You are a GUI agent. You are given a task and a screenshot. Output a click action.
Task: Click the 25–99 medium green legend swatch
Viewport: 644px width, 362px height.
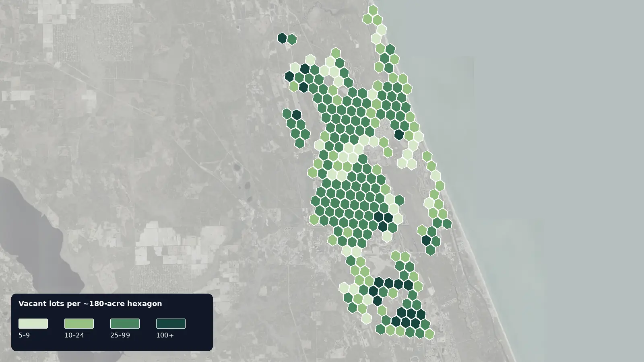pyautogui.click(x=125, y=323)
